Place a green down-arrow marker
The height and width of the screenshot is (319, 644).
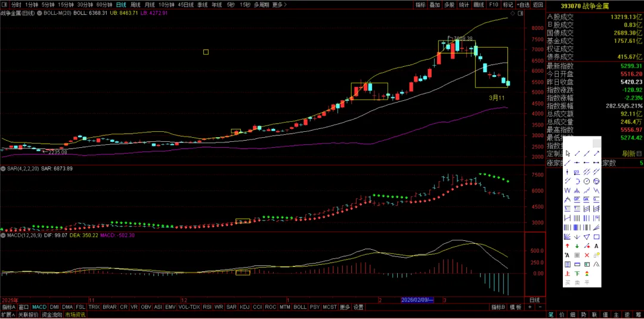pos(577,246)
